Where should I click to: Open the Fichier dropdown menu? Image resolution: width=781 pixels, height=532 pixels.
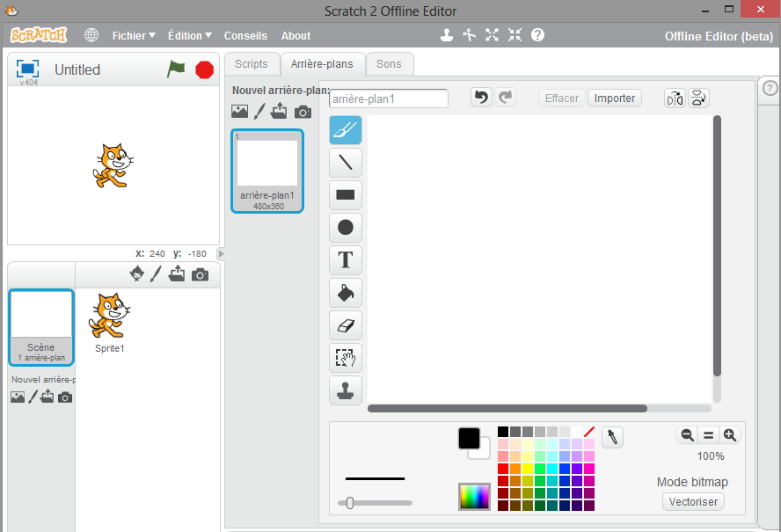tap(133, 36)
